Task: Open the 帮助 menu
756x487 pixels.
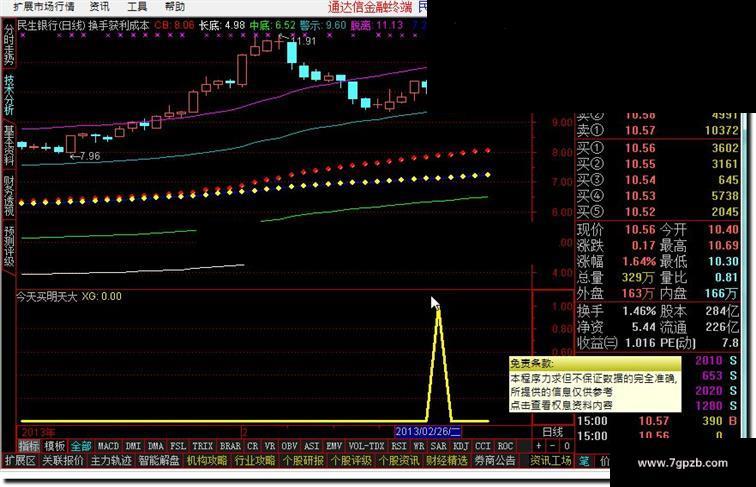Action: pyautogui.click(x=175, y=6)
